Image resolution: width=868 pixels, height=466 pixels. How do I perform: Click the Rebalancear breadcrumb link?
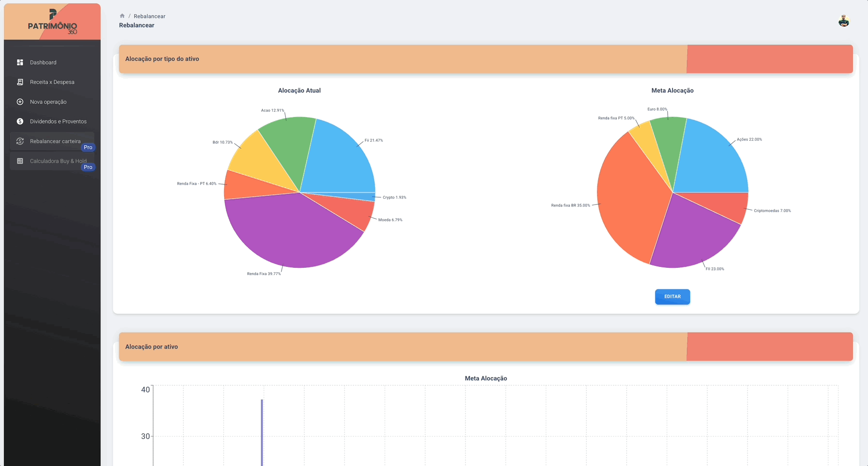tap(150, 16)
